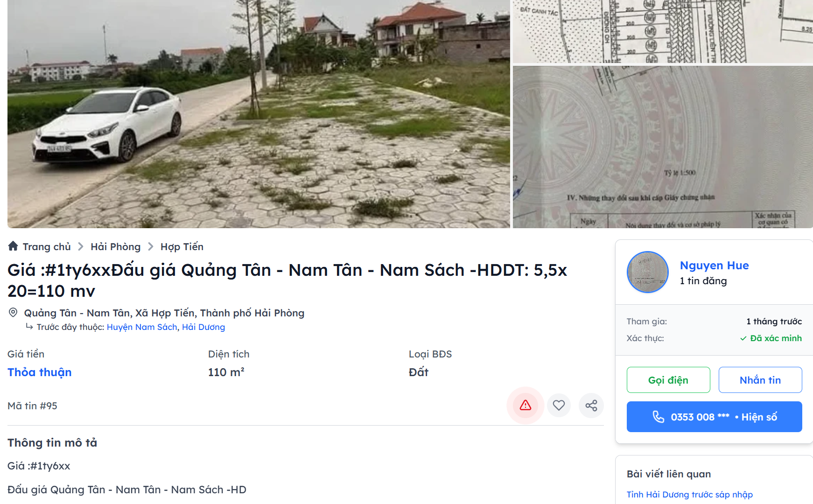Click chevron after Hải Phòng
This screenshot has height=504, width=813.
[x=151, y=246]
